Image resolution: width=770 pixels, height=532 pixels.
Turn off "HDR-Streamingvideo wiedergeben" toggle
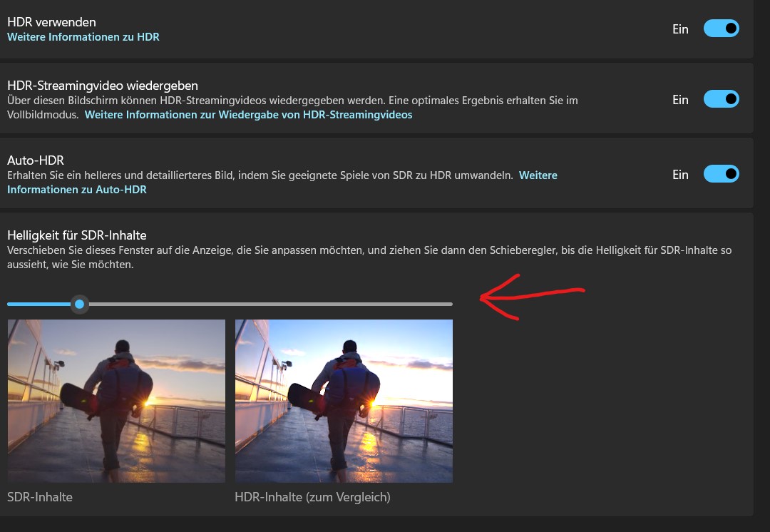pos(721,98)
